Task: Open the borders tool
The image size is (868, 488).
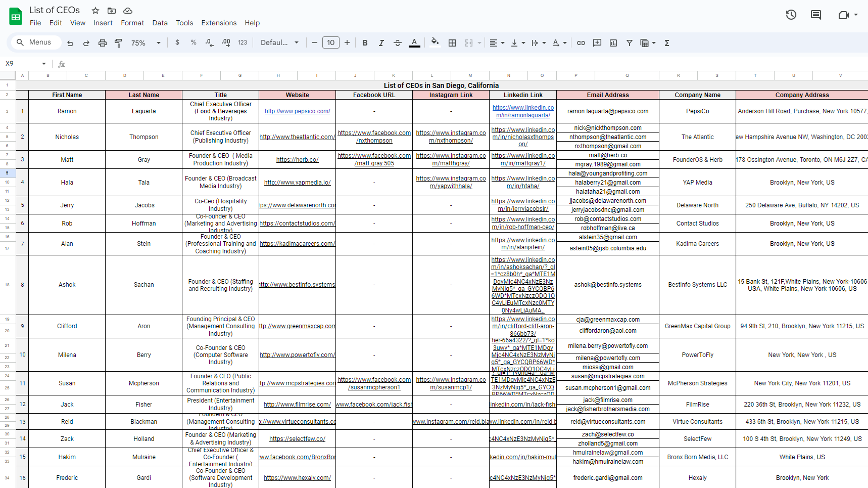Action: pyautogui.click(x=452, y=43)
